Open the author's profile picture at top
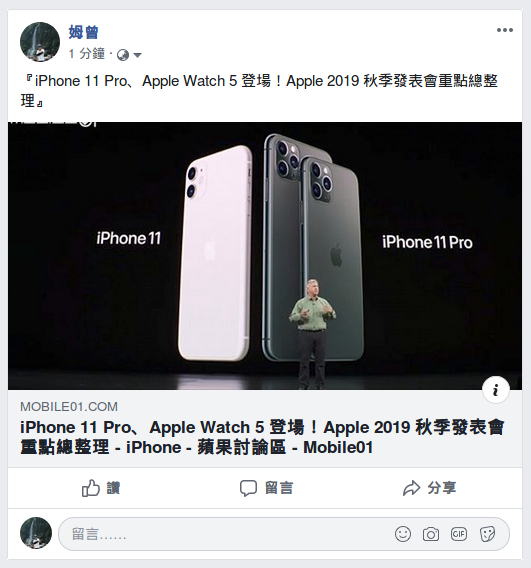The height and width of the screenshot is (568, 531). point(40,42)
